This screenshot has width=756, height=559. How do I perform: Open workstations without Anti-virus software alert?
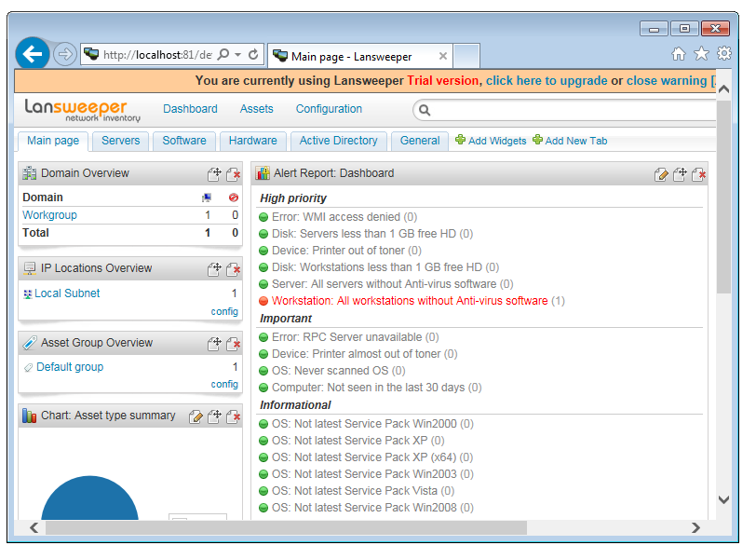410,301
